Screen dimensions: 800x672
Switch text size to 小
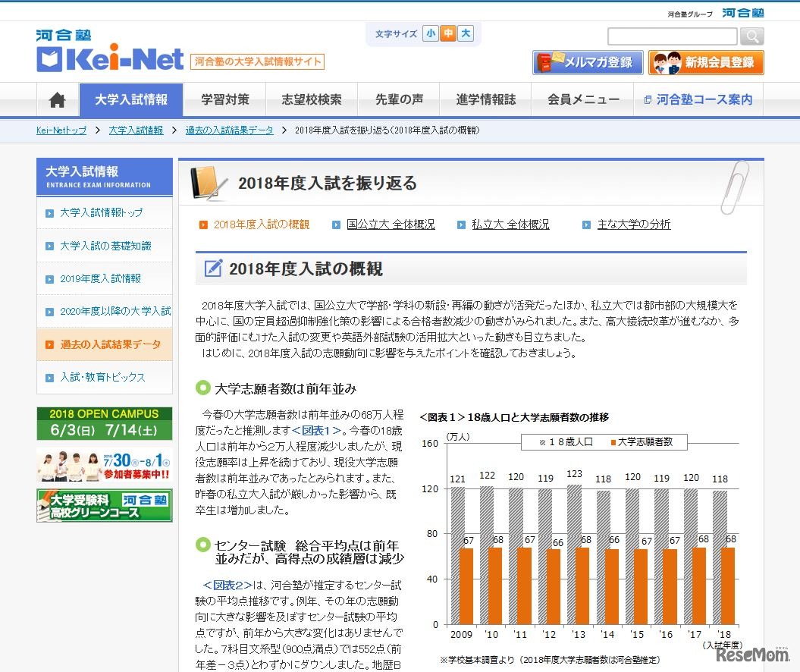click(x=430, y=33)
